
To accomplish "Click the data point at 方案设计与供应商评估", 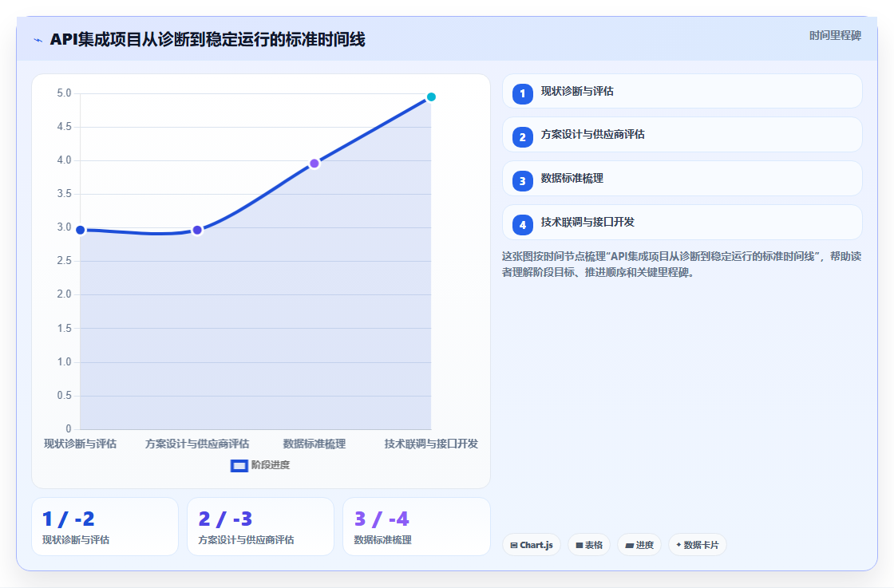I will pyautogui.click(x=197, y=231).
